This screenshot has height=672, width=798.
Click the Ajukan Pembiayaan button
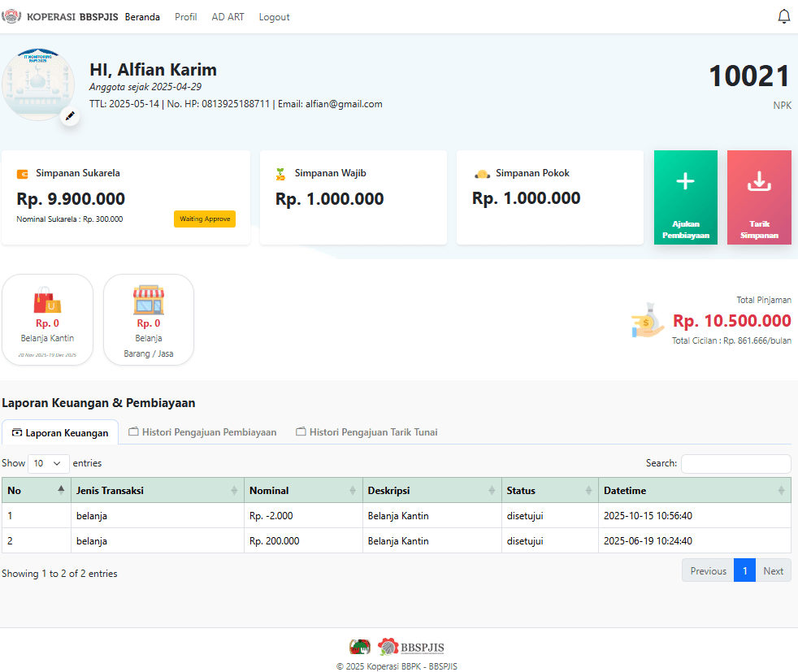pos(686,197)
